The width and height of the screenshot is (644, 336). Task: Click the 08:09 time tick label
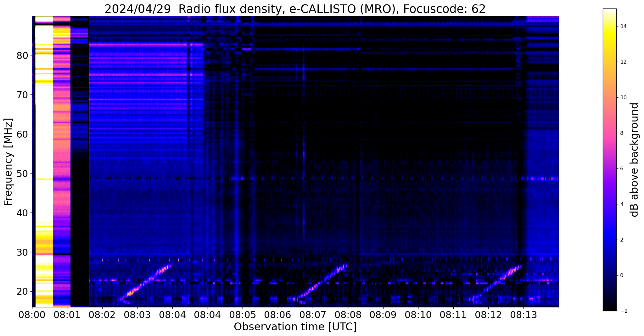383,315
